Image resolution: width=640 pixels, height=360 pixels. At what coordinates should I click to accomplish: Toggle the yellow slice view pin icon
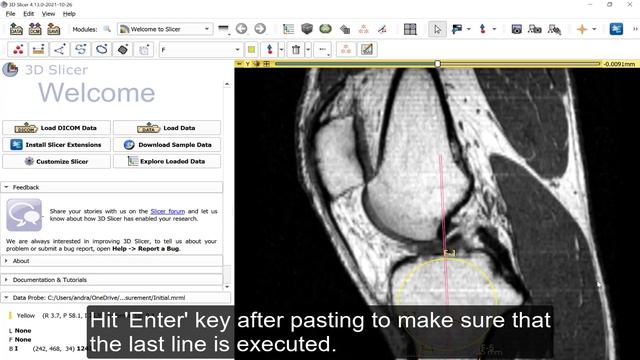240,64
